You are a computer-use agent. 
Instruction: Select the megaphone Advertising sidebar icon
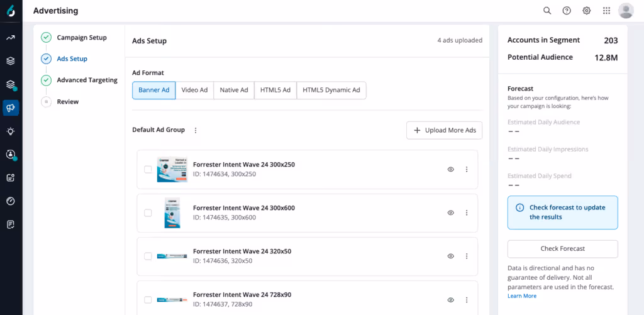pyautogui.click(x=11, y=108)
